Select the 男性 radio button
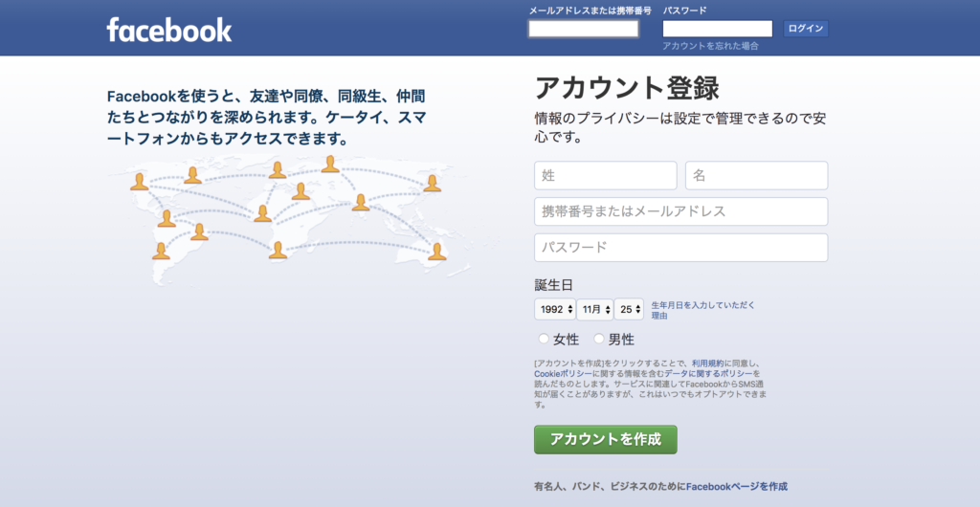 [599, 339]
